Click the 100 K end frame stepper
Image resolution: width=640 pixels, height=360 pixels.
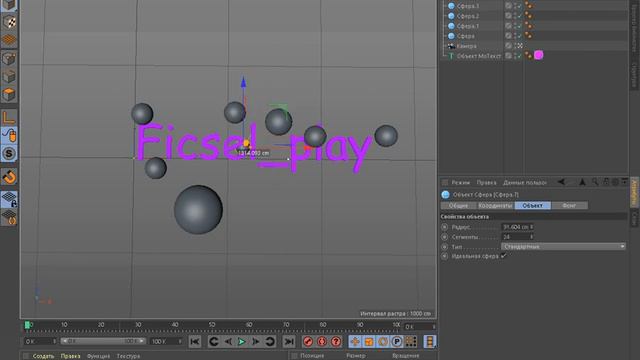[x=180, y=341]
